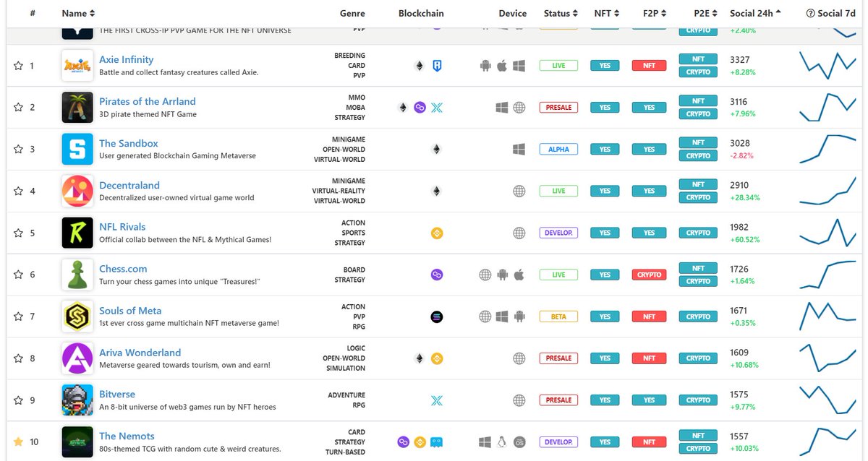
Task: Click the web globe icon for Decentraland
Action: 519,191
